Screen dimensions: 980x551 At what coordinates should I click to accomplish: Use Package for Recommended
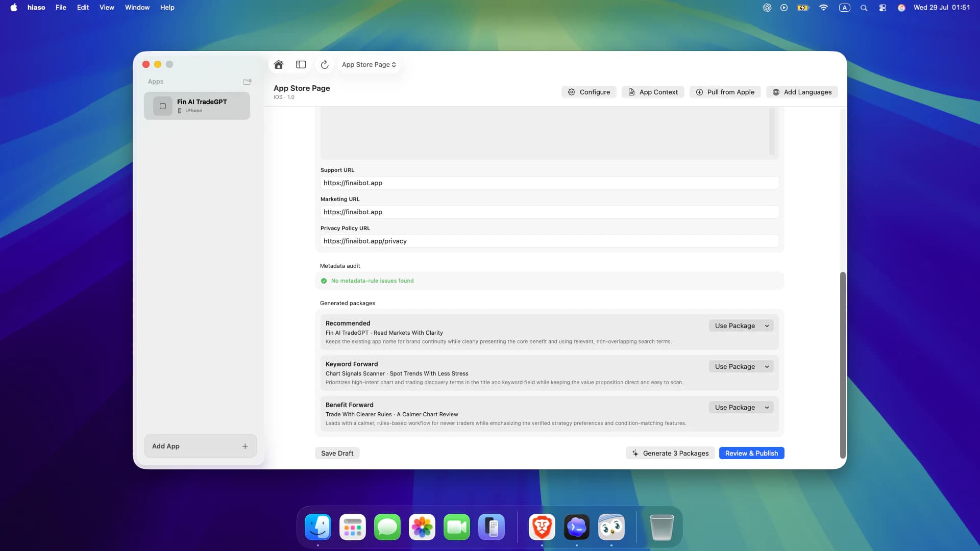(x=735, y=325)
